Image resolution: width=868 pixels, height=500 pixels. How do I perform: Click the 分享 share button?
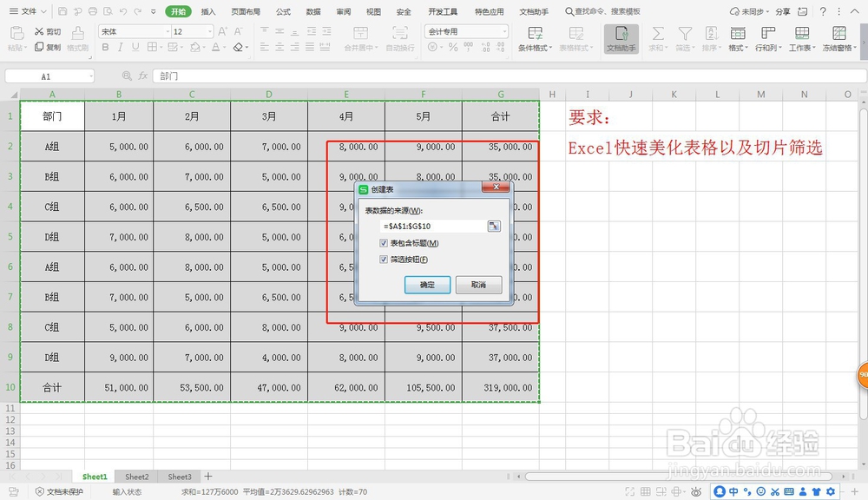[782, 11]
